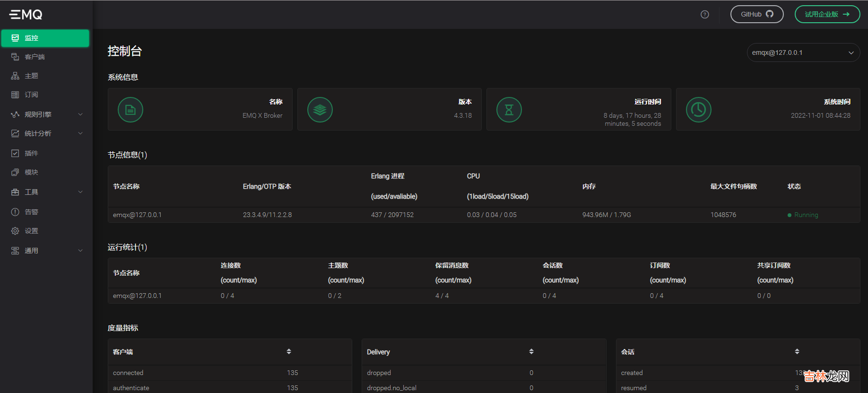Open the 告警 alarms page
This screenshot has height=393, width=868.
pyautogui.click(x=31, y=212)
